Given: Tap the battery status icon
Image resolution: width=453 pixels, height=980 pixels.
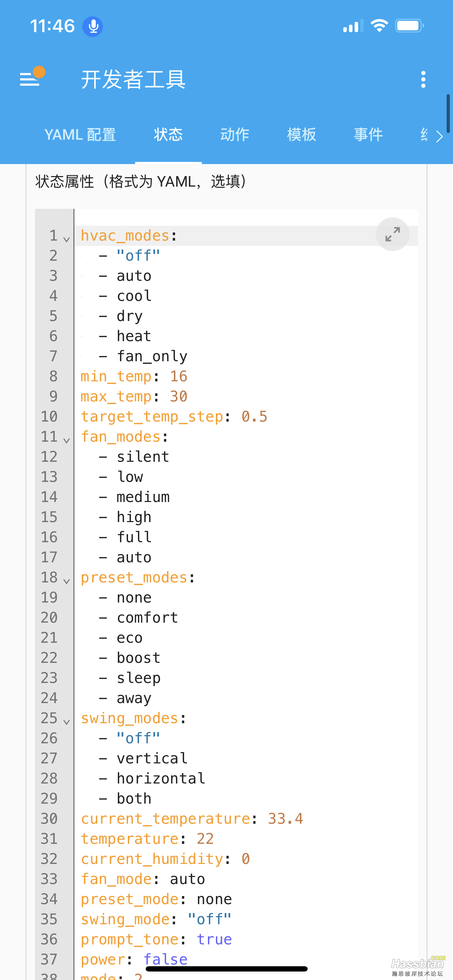Looking at the screenshot, I should [x=409, y=26].
